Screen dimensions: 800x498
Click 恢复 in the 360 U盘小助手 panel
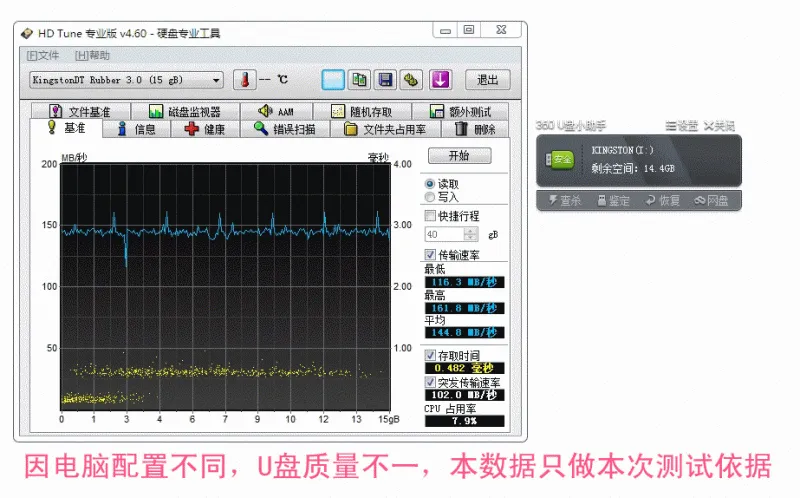662,201
